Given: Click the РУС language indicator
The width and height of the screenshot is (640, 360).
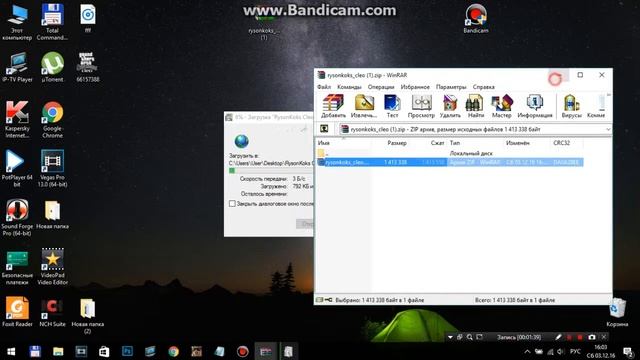Looking at the screenshot, I should pyautogui.click(x=575, y=351).
